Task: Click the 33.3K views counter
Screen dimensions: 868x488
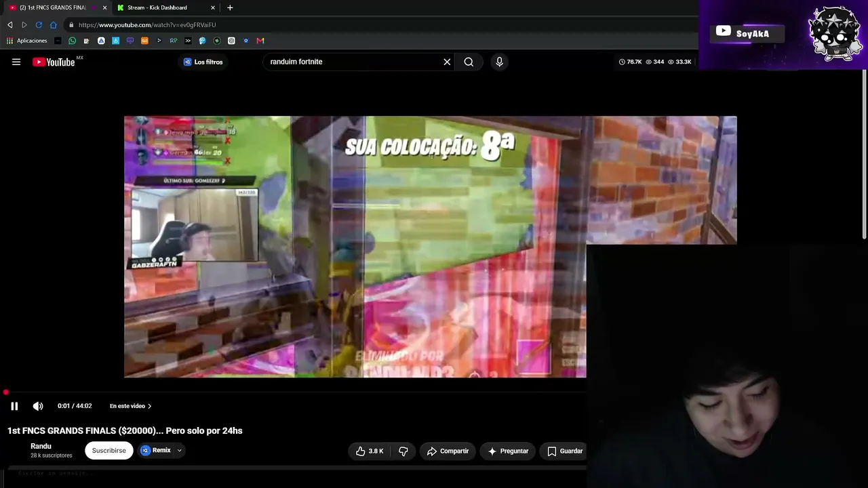Action: 679,62
